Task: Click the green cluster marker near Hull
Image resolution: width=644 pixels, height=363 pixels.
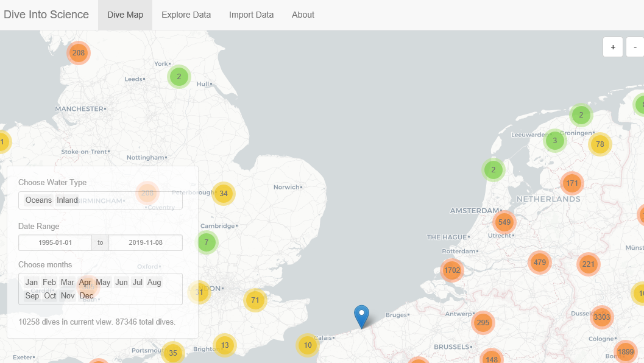Action: coord(179,77)
